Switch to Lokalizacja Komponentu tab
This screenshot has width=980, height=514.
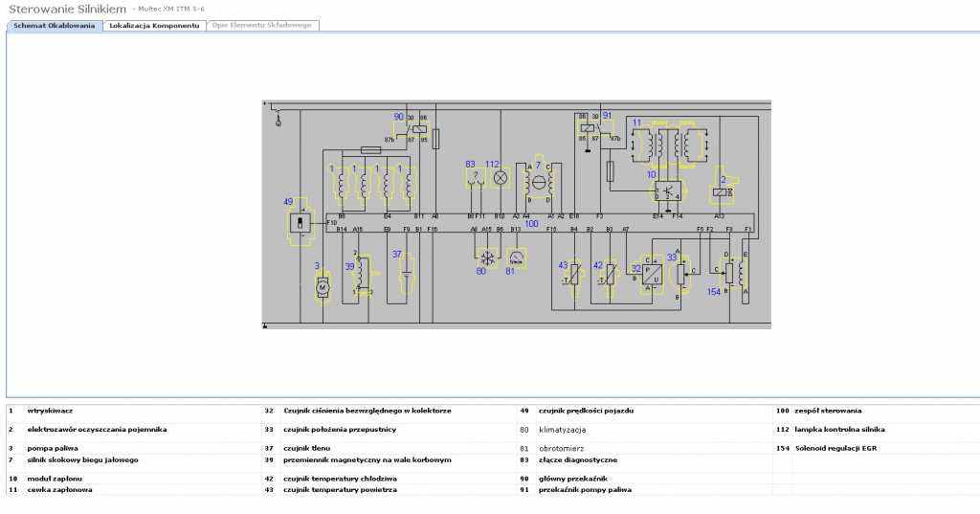tap(153, 26)
